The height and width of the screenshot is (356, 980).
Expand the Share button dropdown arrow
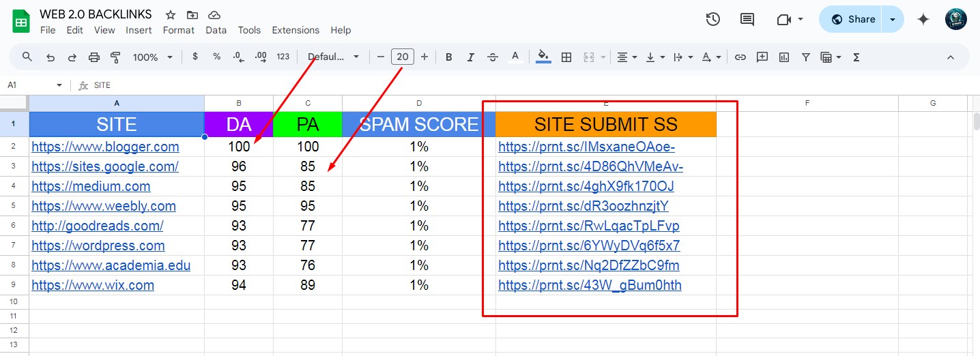pos(893,19)
